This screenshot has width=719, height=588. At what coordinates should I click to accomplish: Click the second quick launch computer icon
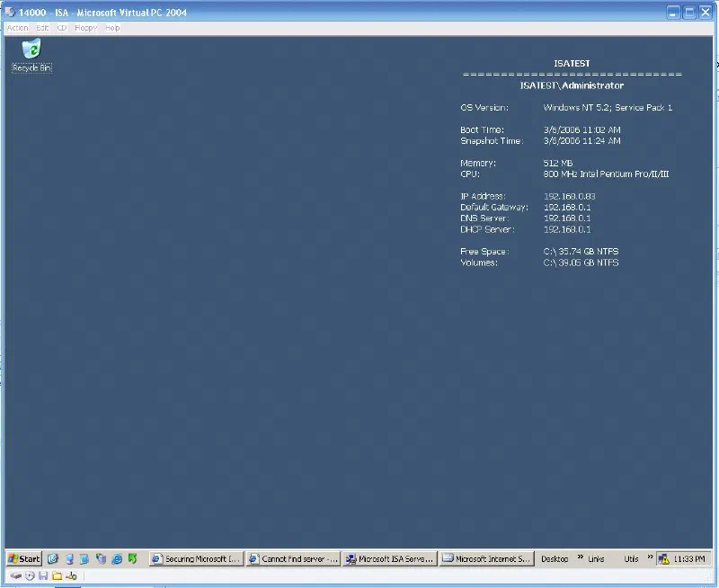69,558
